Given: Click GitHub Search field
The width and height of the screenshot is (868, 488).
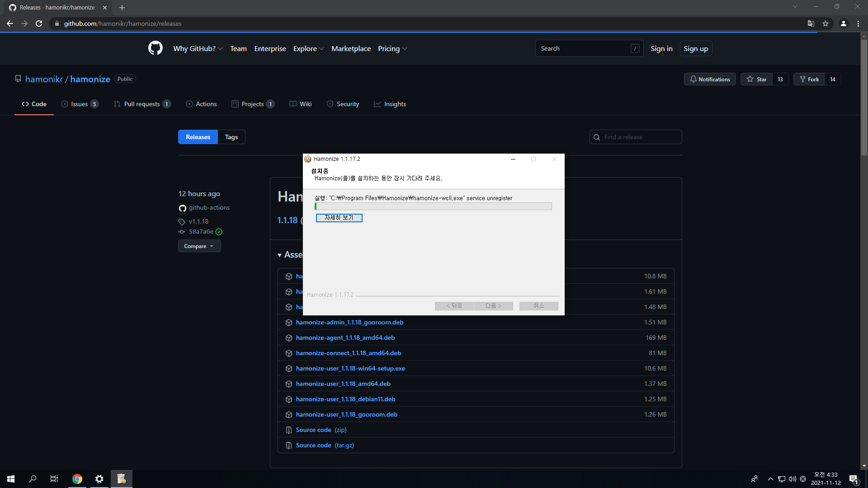Looking at the screenshot, I should point(589,48).
